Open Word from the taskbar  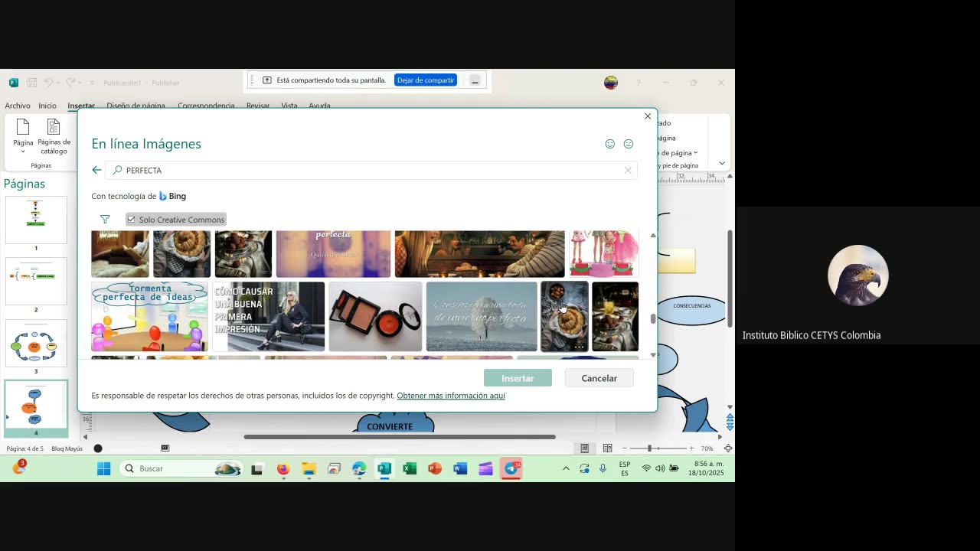[460, 468]
